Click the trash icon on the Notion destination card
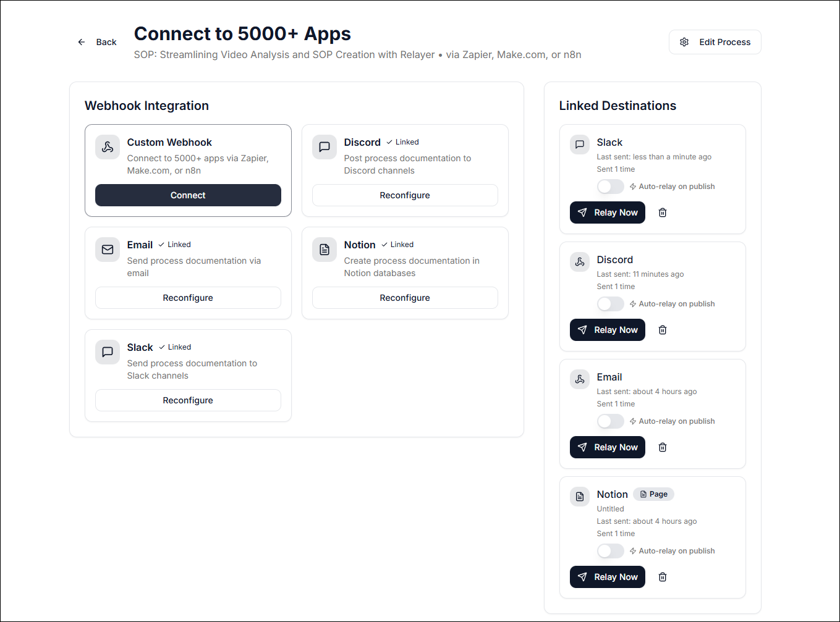 [x=662, y=576]
